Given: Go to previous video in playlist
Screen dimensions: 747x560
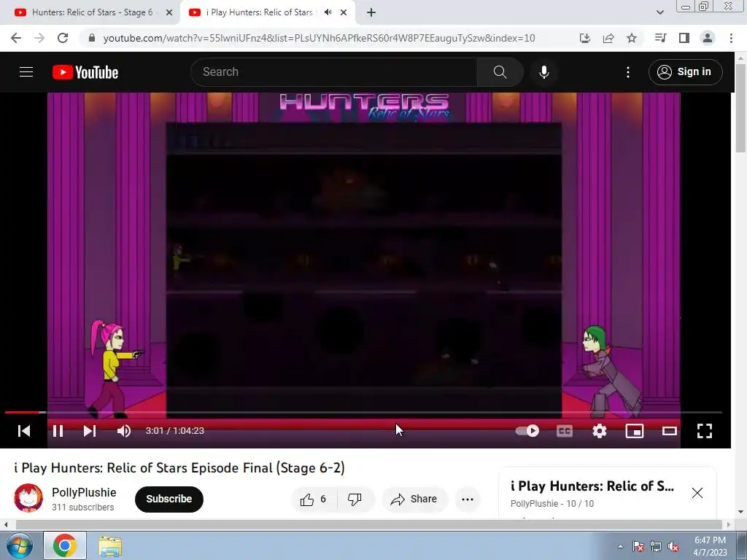Looking at the screenshot, I should (x=24, y=431).
